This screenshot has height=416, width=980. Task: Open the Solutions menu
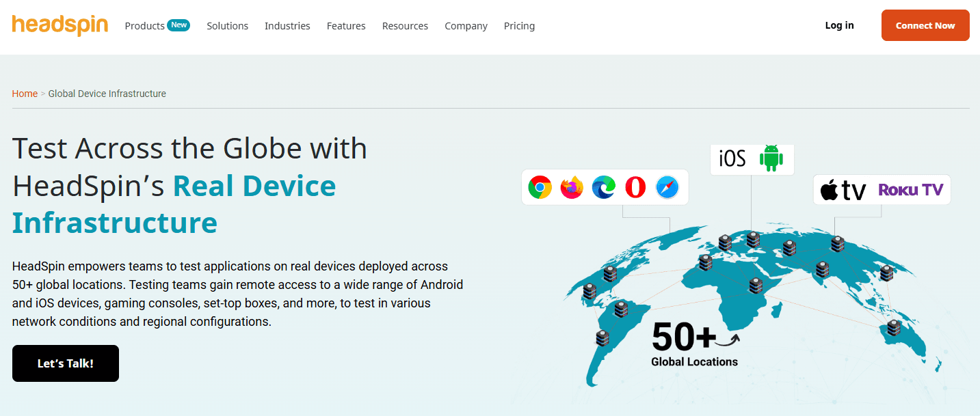point(228,26)
